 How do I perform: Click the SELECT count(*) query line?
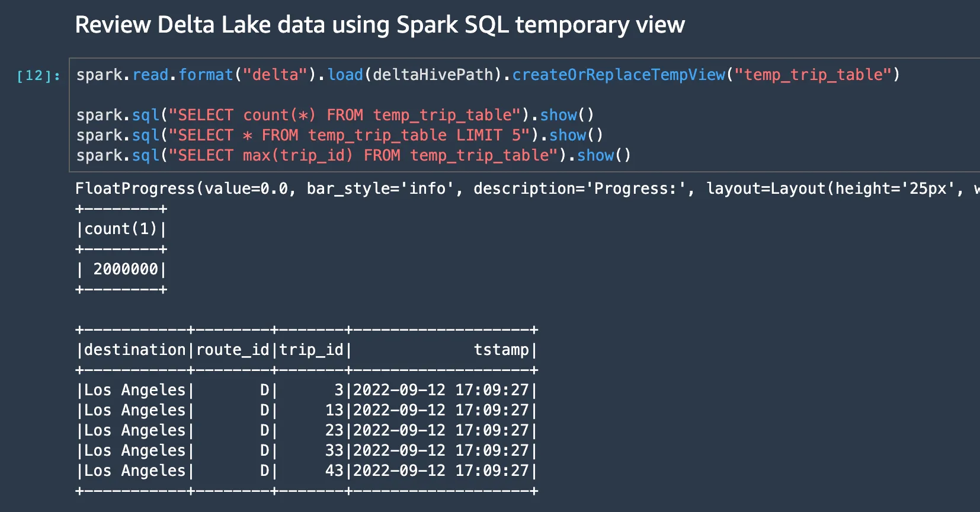coord(335,115)
